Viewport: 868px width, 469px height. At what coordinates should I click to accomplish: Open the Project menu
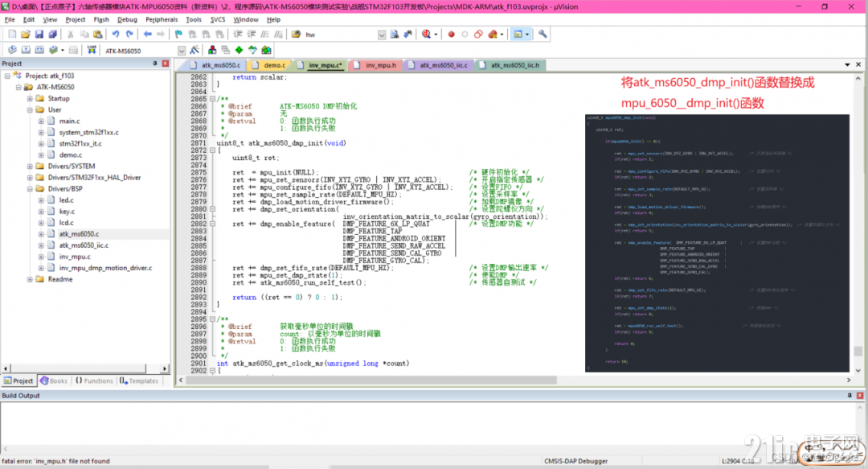click(76, 19)
